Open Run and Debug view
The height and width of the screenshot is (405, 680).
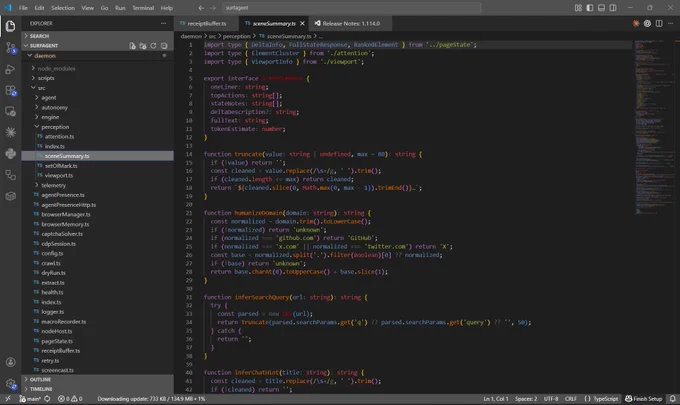[x=10, y=69]
